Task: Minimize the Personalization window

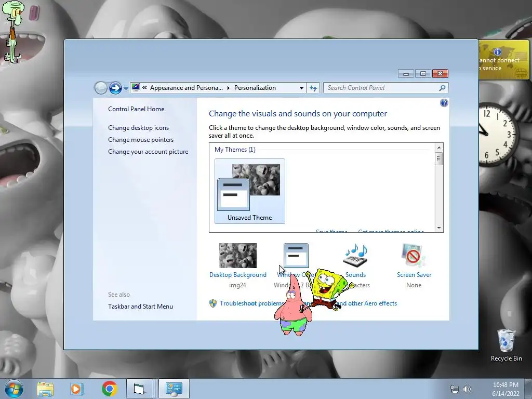Action: (406, 74)
